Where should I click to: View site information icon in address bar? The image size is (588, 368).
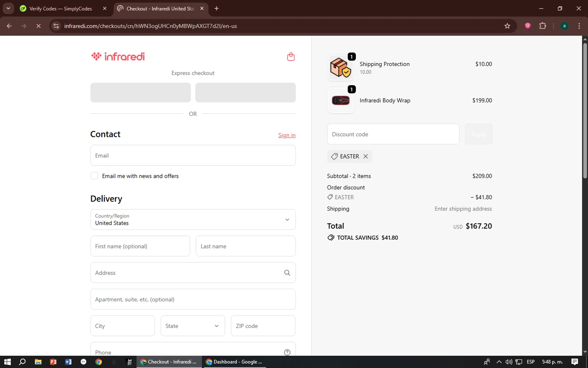56,26
